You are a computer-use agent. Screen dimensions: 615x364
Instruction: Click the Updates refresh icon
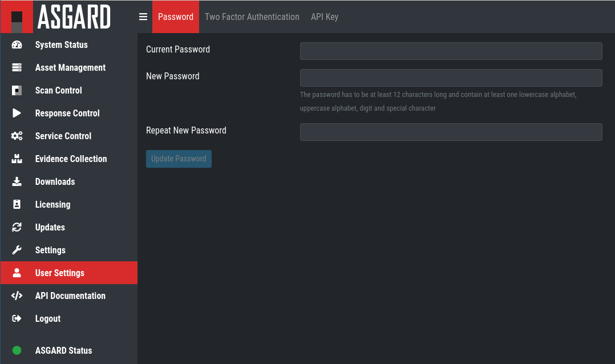17,227
